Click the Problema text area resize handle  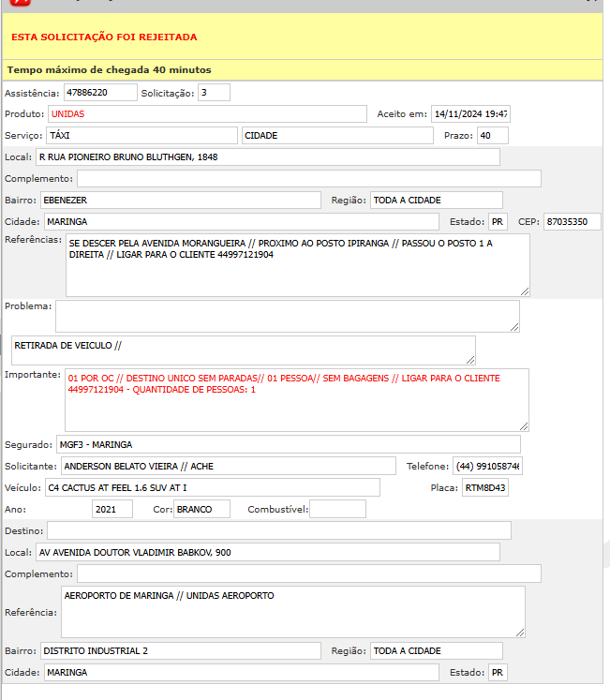click(514, 327)
